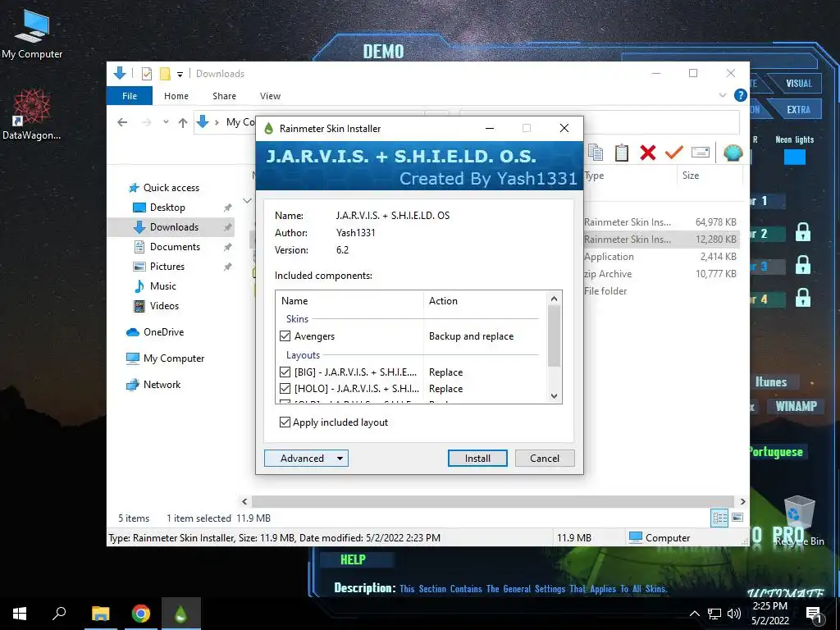This screenshot has width=840, height=630.
Task: Click the Explorer Back arrow
Action: tap(122, 123)
